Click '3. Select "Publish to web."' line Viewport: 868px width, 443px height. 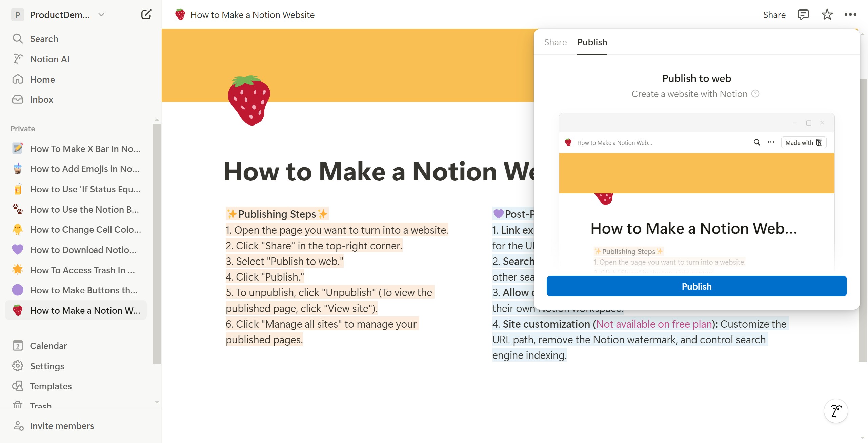click(285, 261)
